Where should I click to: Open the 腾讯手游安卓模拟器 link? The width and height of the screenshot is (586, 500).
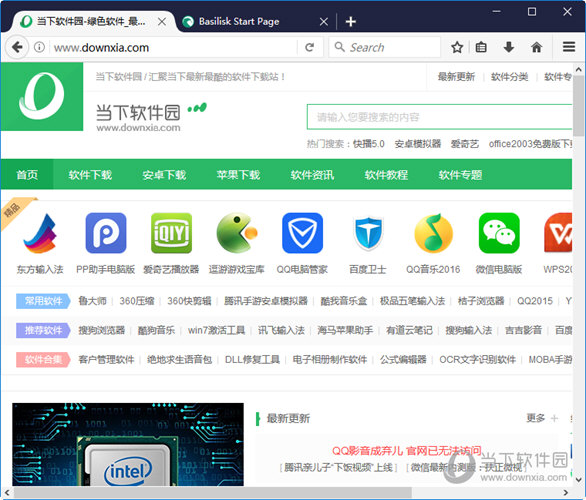(266, 301)
